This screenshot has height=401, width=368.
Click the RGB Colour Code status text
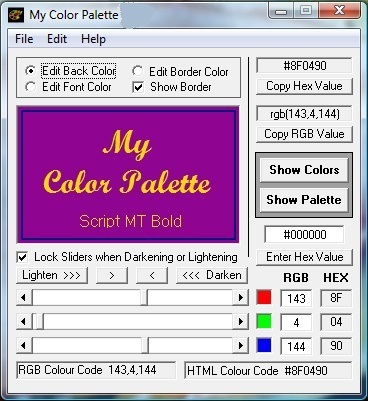click(96, 370)
